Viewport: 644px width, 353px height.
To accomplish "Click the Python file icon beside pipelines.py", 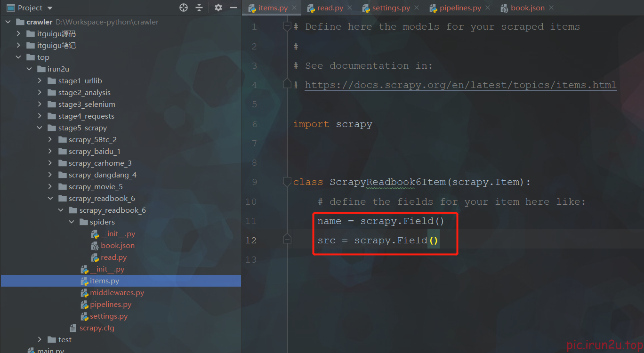I will (x=85, y=304).
